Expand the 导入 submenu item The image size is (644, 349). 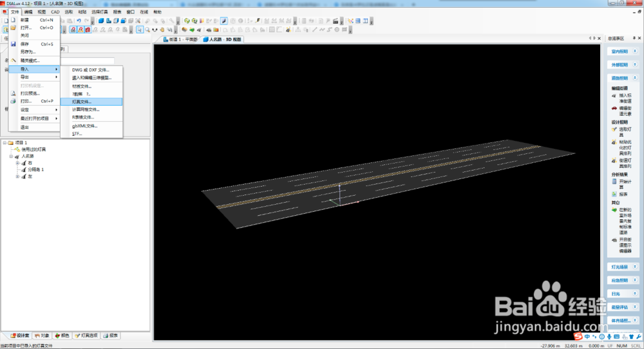click(35, 69)
